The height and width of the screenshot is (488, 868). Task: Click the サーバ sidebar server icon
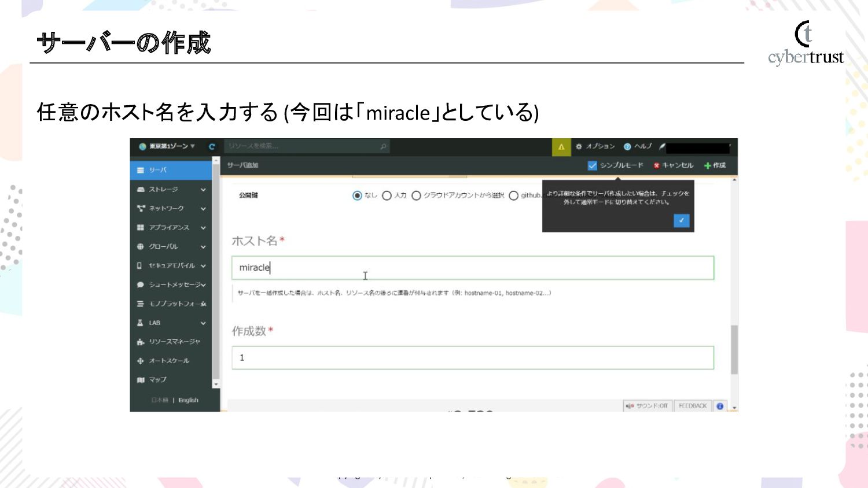pyautogui.click(x=140, y=170)
